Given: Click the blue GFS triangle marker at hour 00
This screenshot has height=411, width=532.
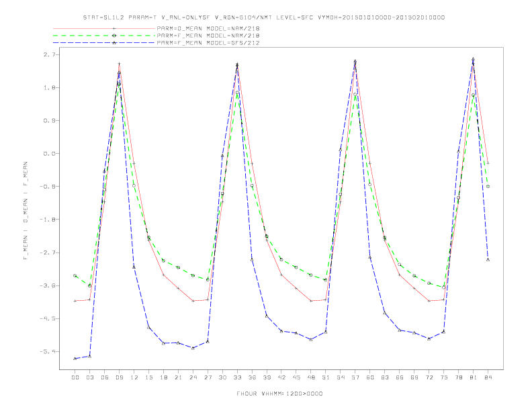Looking at the screenshot, I should tap(75, 359).
